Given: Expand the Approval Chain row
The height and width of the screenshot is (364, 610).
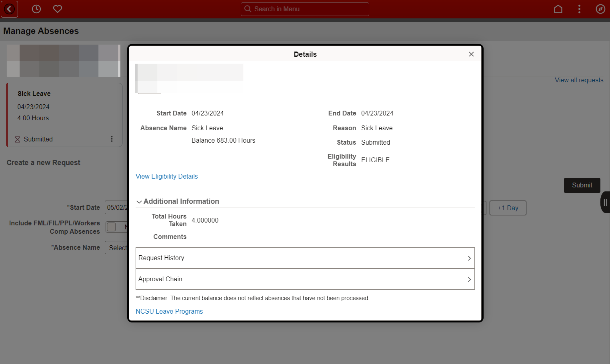Looking at the screenshot, I should click(x=305, y=279).
